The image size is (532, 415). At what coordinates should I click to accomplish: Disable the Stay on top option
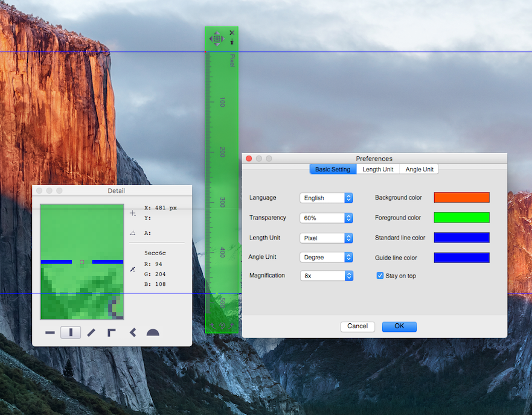[x=380, y=276]
